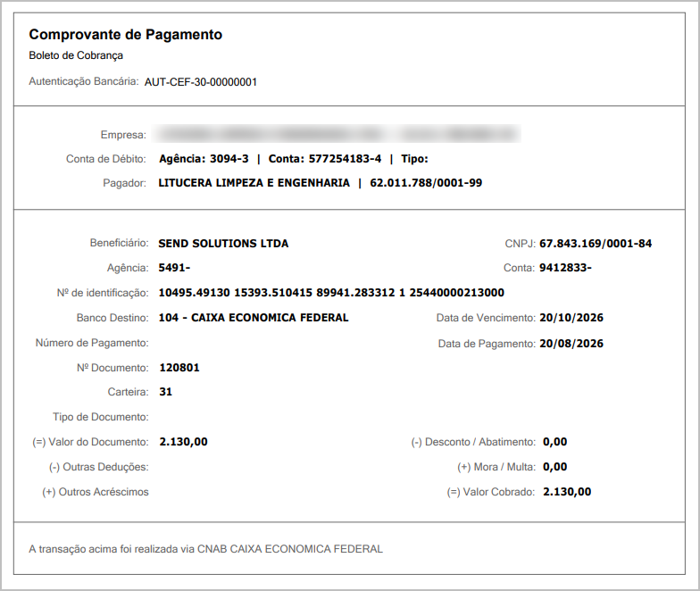The width and height of the screenshot is (700, 591).
Task: Click the 'Carteira:' label
Action: [129, 392]
